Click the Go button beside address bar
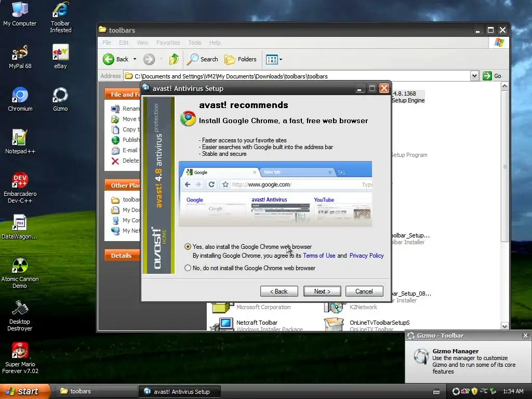The height and width of the screenshot is (399, 532). [x=492, y=76]
